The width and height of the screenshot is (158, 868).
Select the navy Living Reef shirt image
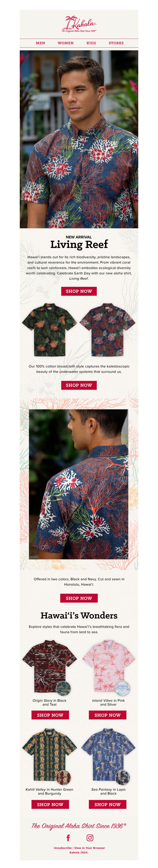point(108,330)
